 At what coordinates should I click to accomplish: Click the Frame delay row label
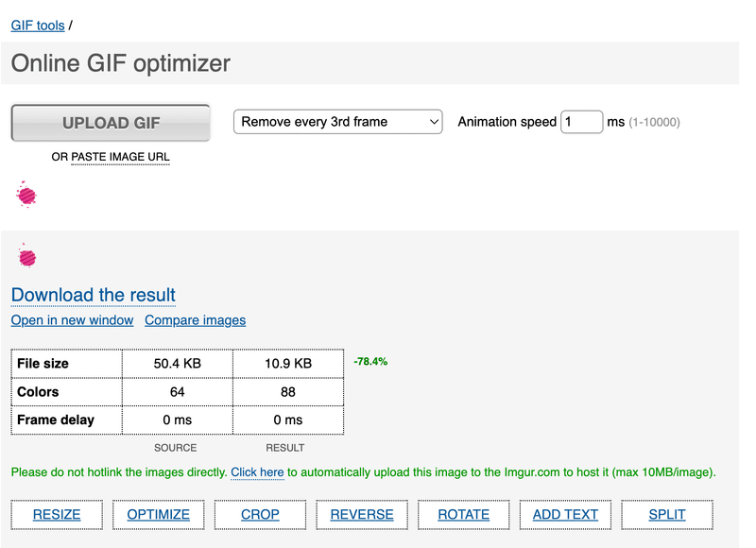(56, 420)
